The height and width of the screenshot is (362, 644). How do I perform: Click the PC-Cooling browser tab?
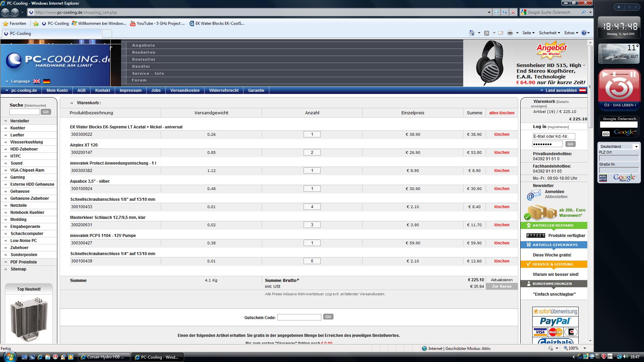(52, 34)
